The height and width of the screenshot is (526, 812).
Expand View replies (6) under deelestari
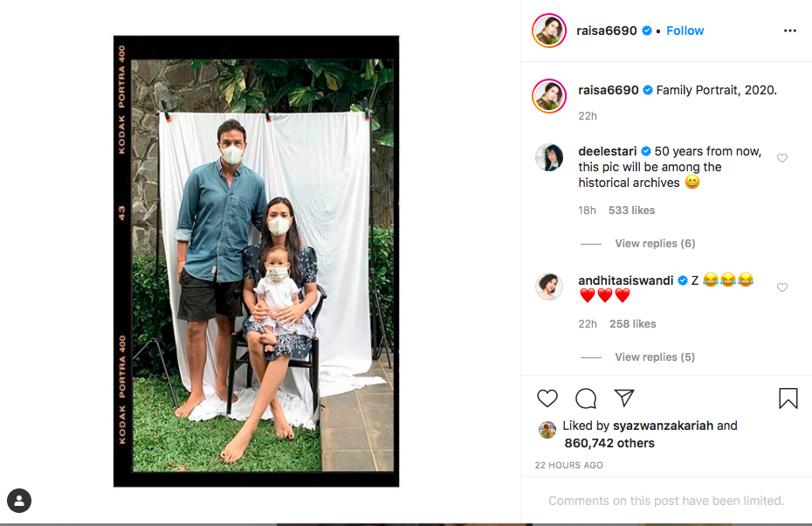(655, 244)
